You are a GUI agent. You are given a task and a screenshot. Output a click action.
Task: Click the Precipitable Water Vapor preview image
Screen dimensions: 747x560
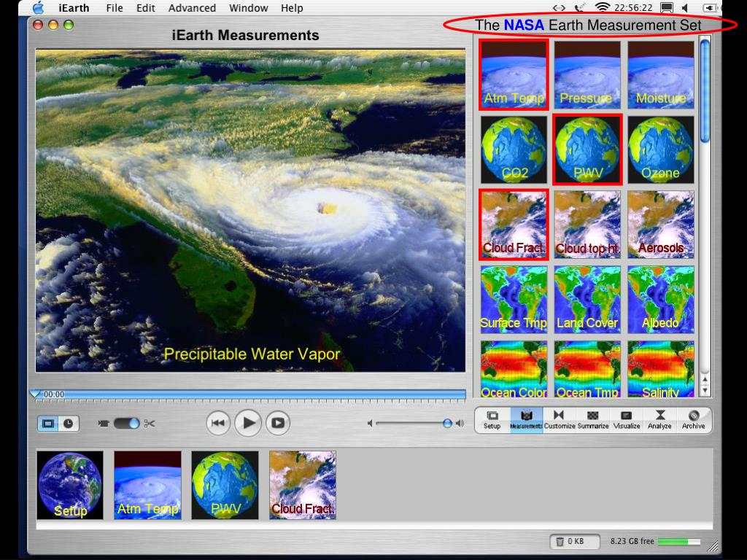click(x=251, y=211)
